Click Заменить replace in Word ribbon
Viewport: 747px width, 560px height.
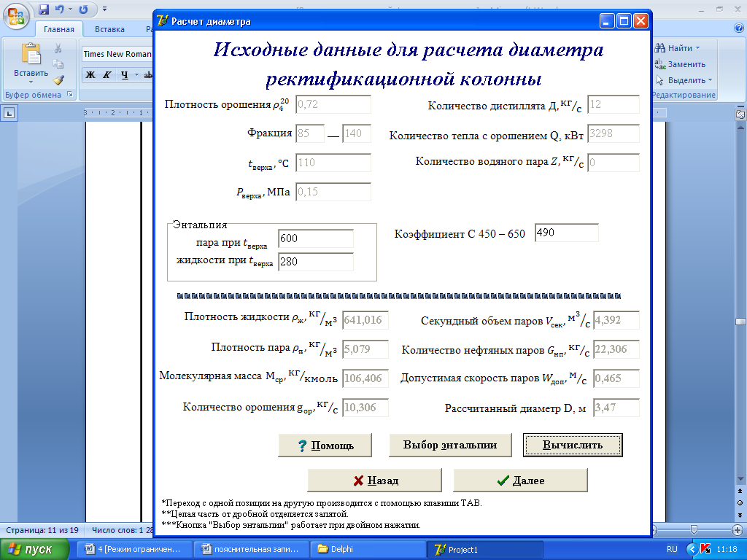[681, 64]
